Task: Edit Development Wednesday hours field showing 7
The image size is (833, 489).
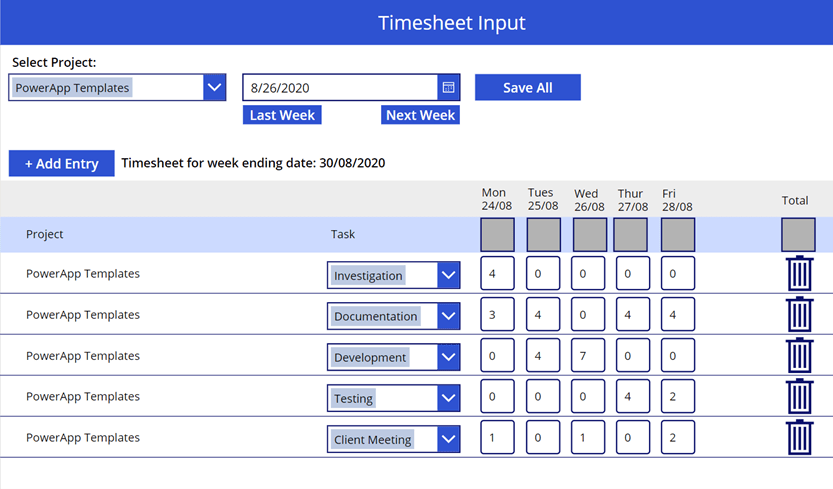Action: pyautogui.click(x=588, y=355)
